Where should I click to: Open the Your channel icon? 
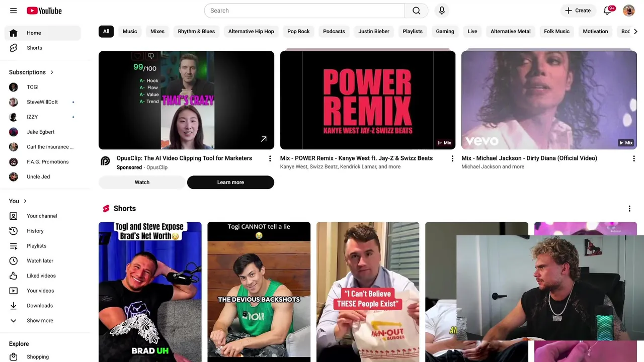[x=14, y=216]
